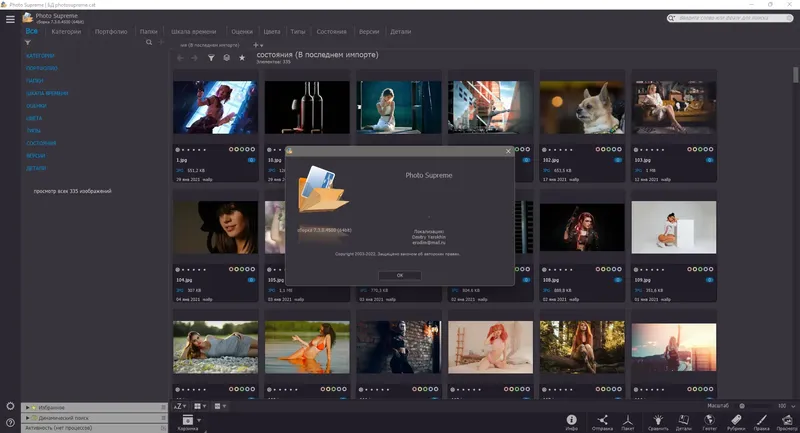Switch to the Все tab

[x=32, y=31]
